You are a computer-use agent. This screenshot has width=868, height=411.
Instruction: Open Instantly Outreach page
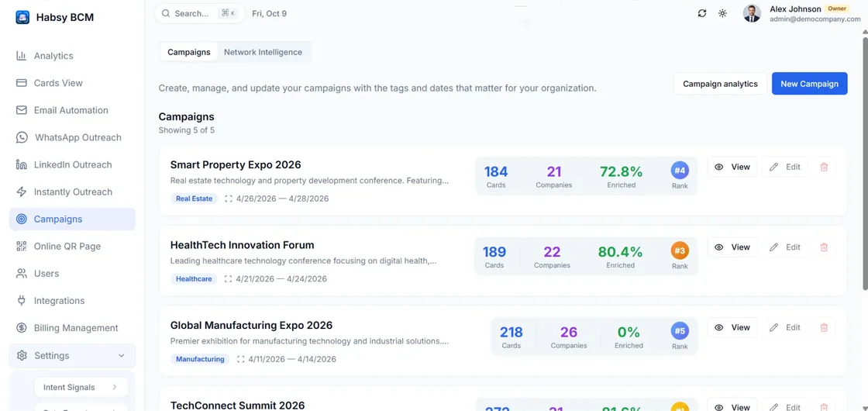pos(72,192)
